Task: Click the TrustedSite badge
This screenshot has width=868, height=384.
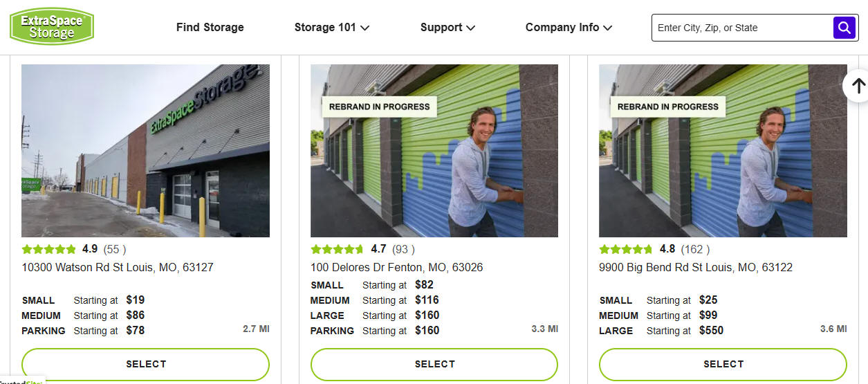Action: 22,381
